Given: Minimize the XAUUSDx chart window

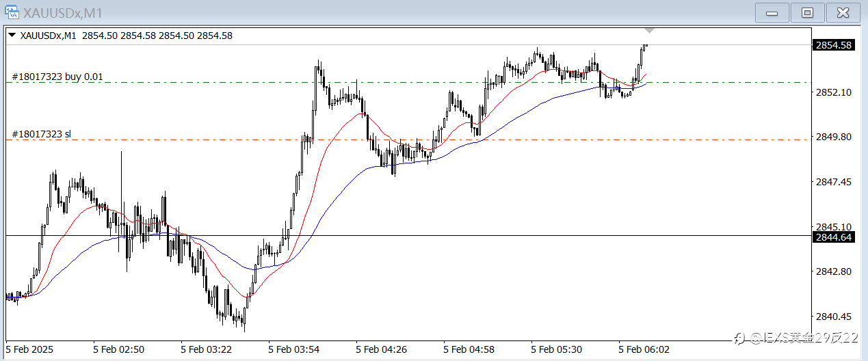Looking at the screenshot, I should (772, 12).
